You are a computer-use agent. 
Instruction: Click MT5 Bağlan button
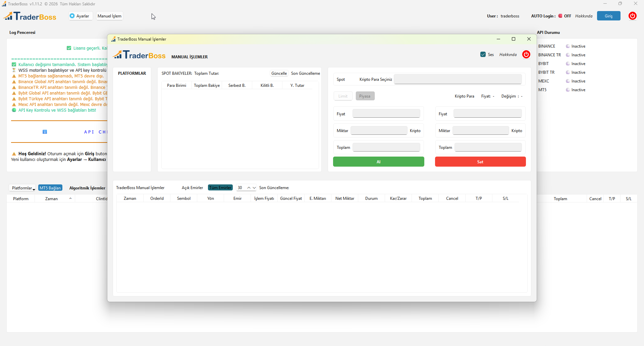point(50,188)
